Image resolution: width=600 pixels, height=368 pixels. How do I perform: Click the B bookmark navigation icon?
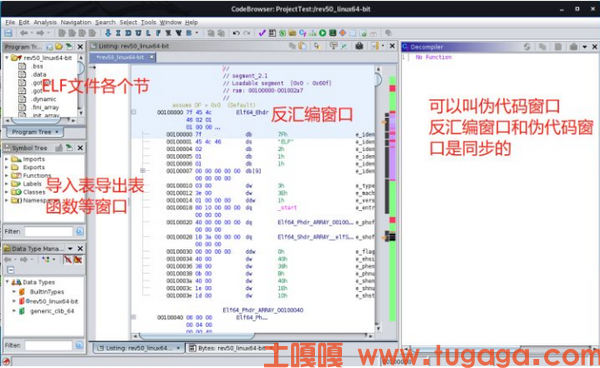pos(189,33)
